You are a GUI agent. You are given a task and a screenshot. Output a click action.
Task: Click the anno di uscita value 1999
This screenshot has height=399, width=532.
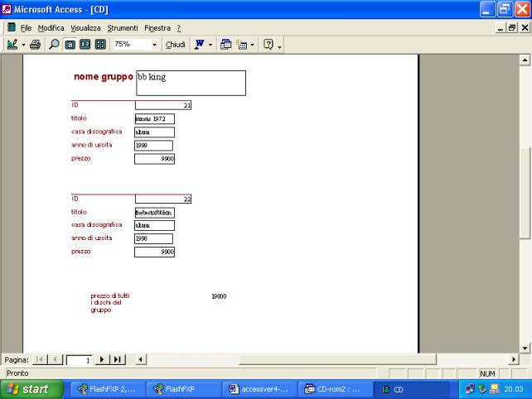click(x=153, y=146)
